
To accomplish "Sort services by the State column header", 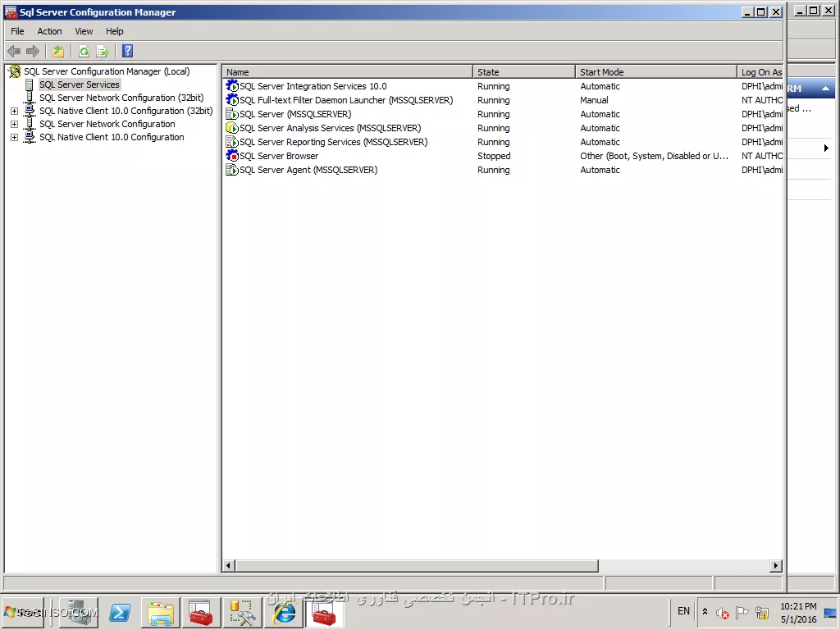I will pos(523,72).
